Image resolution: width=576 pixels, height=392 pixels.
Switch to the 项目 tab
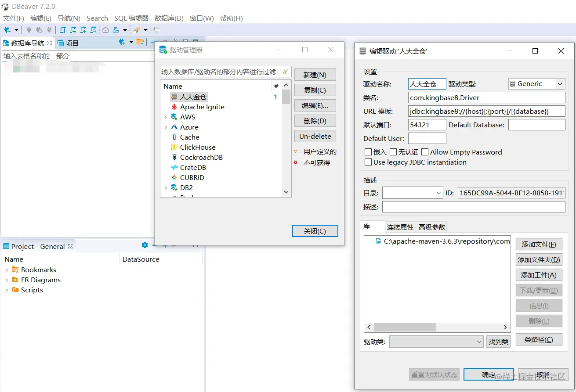(68, 43)
